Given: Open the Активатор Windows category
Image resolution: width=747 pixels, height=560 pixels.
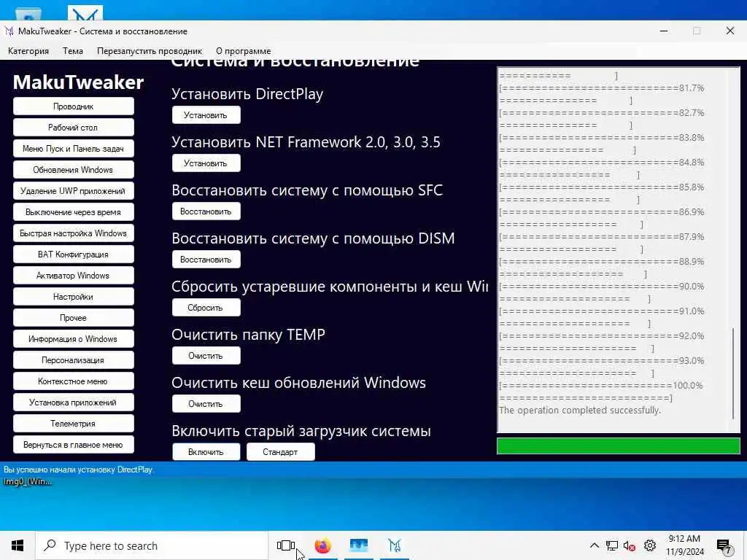Looking at the screenshot, I should pos(74,276).
